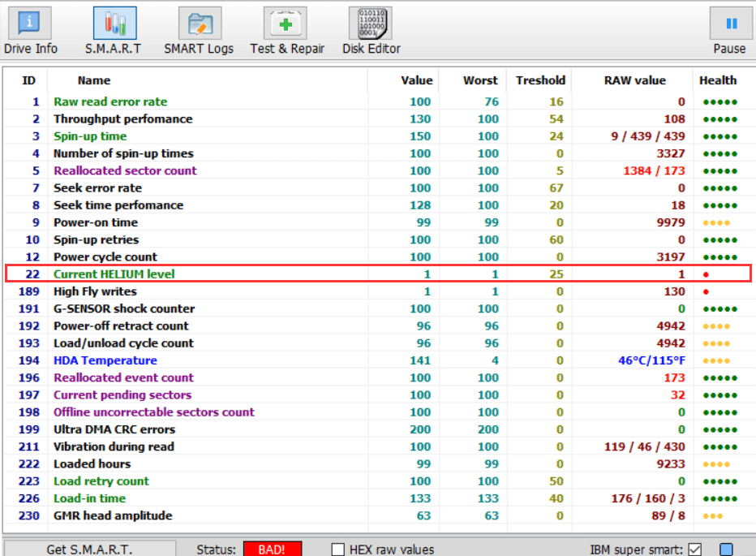Click the Get S.M.A.R.T. button

click(x=89, y=550)
